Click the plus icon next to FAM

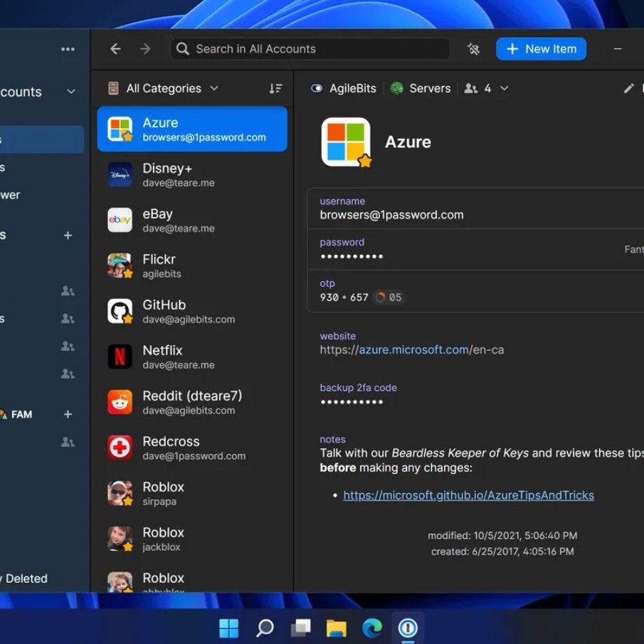tap(68, 414)
